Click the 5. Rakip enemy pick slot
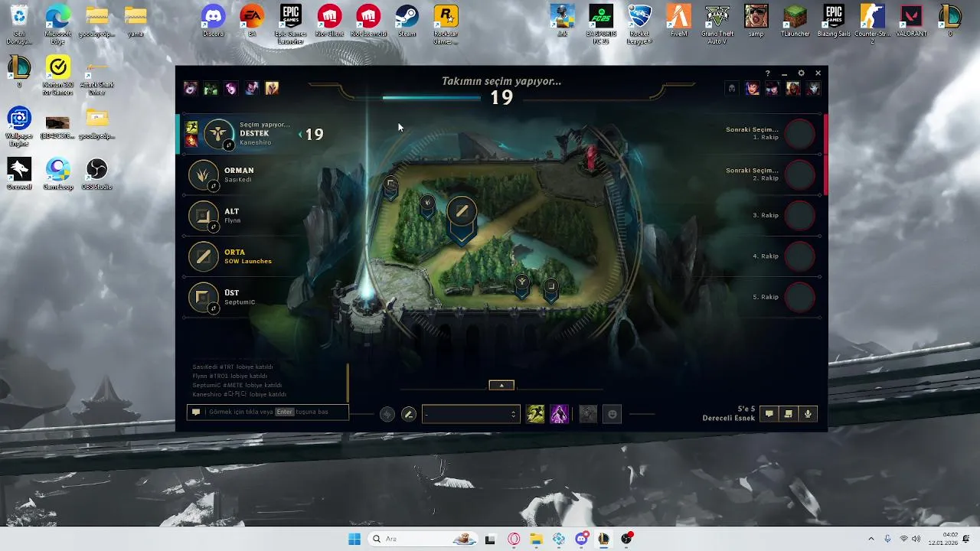This screenshot has height=551, width=980. click(x=800, y=297)
